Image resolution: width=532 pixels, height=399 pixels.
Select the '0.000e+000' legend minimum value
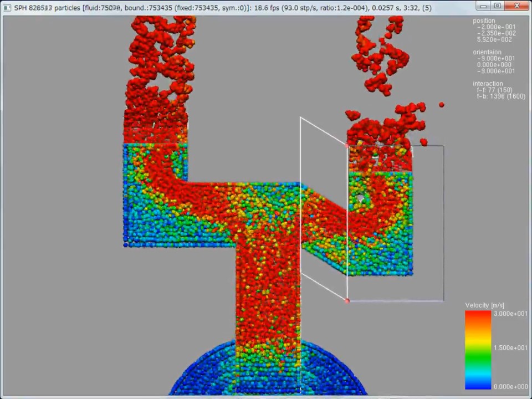(510, 386)
